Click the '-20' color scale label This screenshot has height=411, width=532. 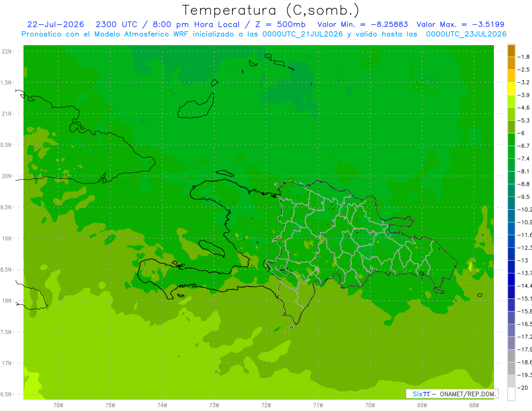[x=523, y=388]
